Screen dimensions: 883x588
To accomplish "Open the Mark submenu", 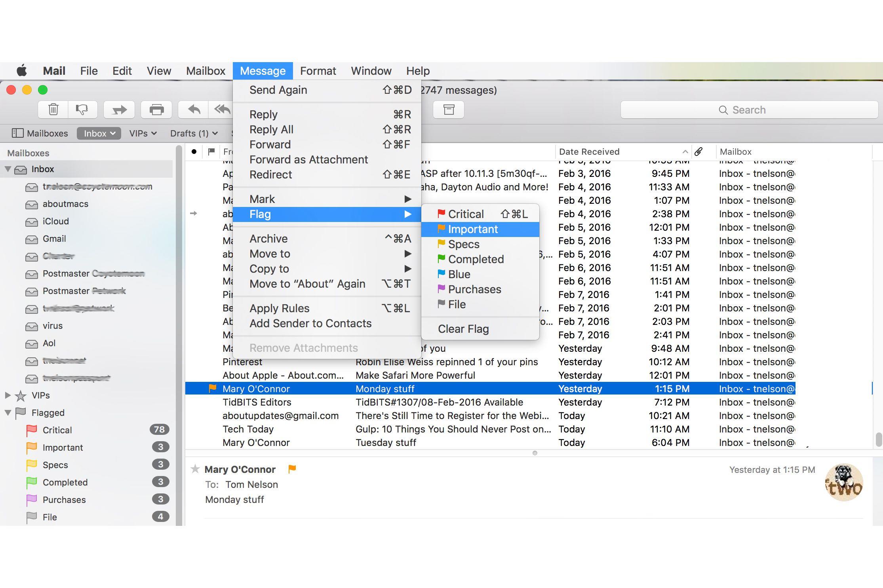I will click(x=327, y=199).
